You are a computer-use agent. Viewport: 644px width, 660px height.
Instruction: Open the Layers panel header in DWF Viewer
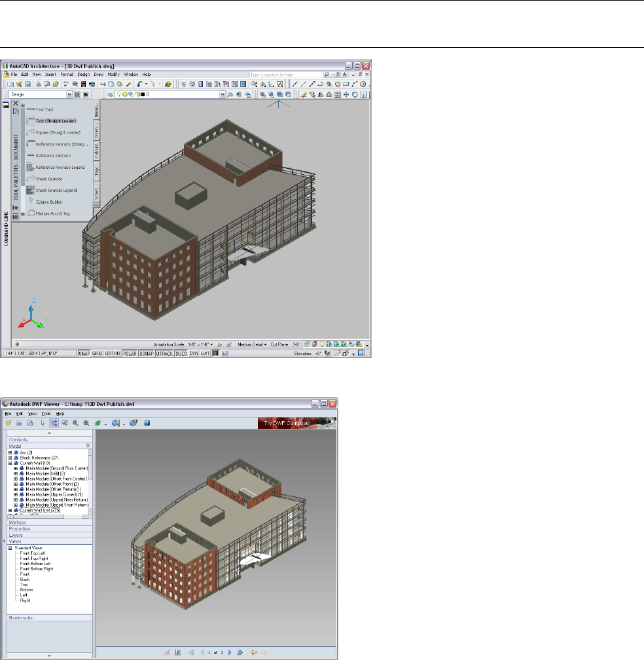(50, 535)
